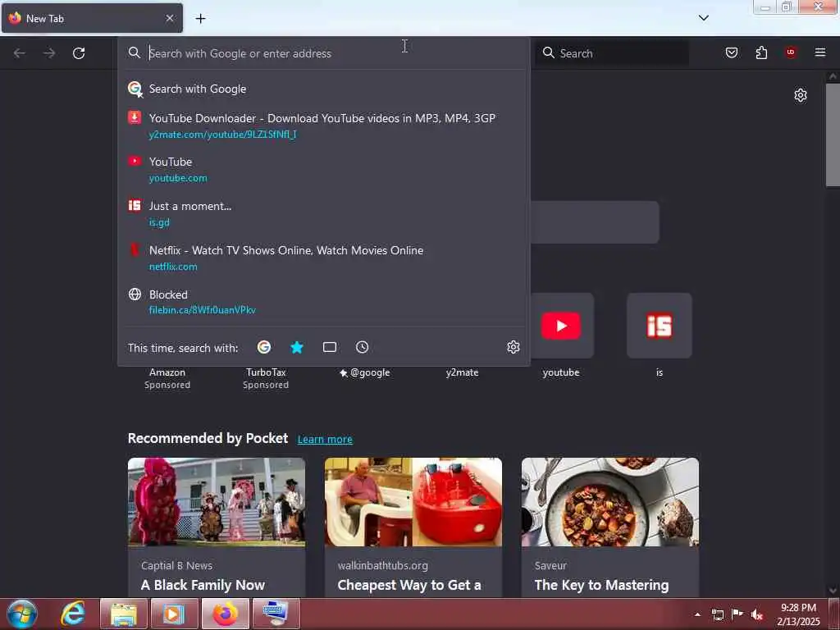This screenshot has width=840, height=630.
Task: Select the New Tab tab
Action: 92,18
